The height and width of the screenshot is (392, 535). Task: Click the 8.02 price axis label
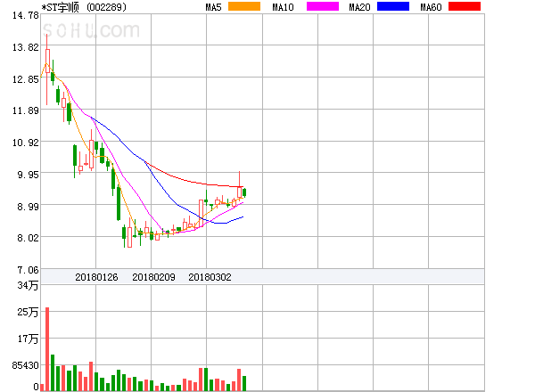(x=28, y=238)
